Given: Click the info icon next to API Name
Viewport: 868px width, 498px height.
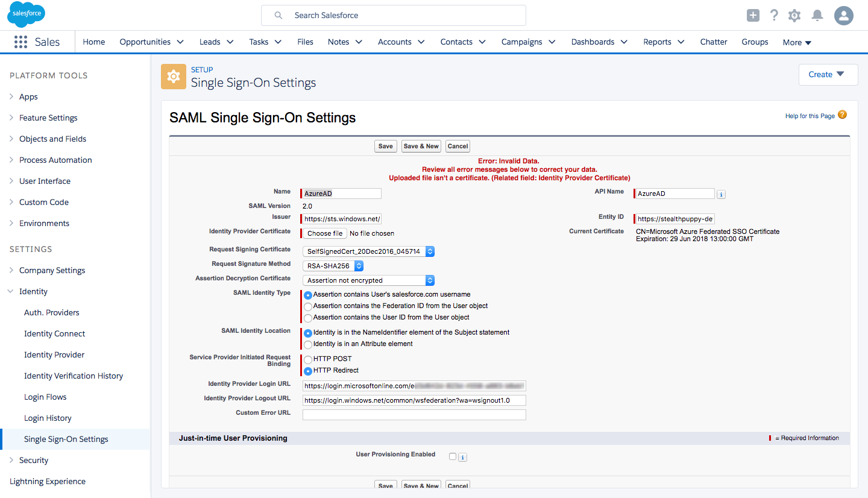Looking at the screenshot, I should (721, 194).
